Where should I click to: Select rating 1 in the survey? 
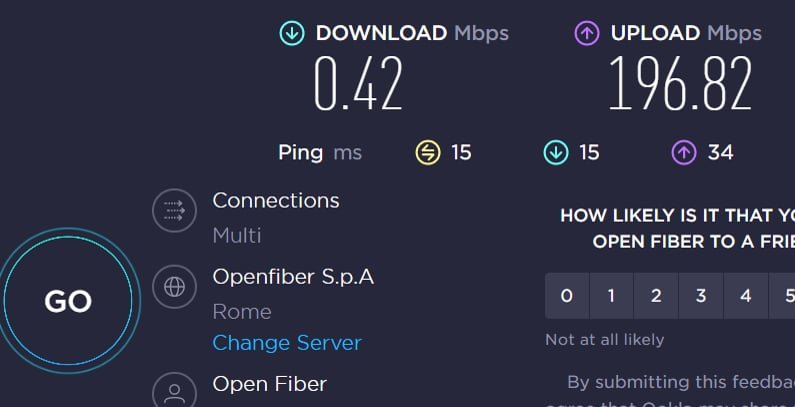pos(611,295)
